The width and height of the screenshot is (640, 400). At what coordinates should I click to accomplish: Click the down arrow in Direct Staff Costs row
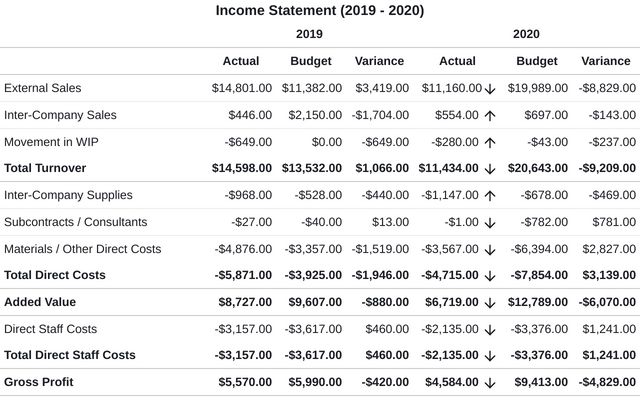[490, 329]
